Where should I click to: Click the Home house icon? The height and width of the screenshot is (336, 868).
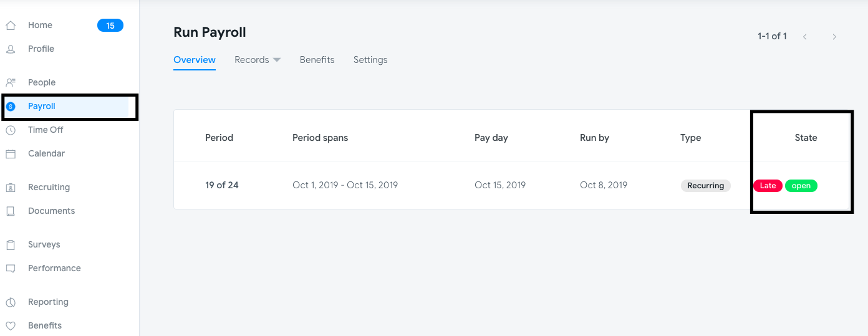[11, 26]
